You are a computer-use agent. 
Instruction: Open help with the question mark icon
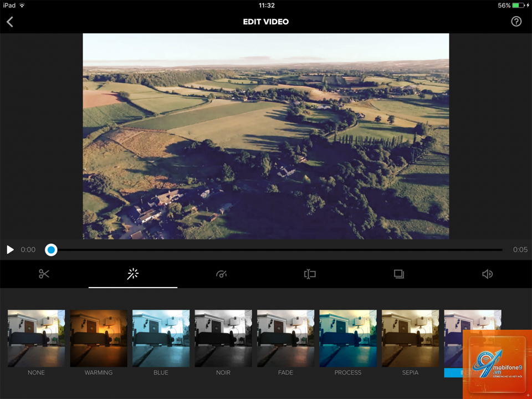516,22
